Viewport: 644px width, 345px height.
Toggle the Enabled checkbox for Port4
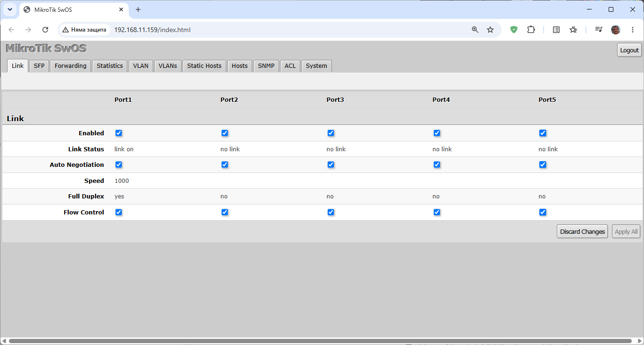437,133
